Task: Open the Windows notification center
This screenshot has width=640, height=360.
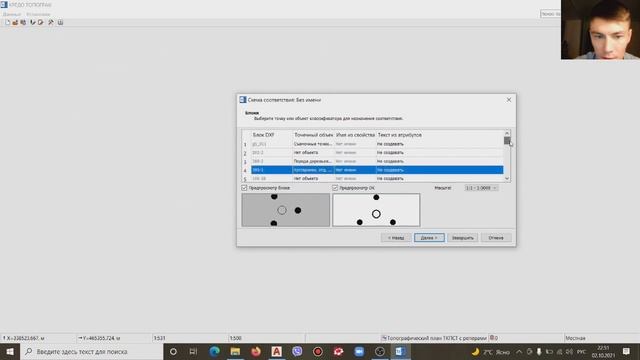Action: [627, 351]
